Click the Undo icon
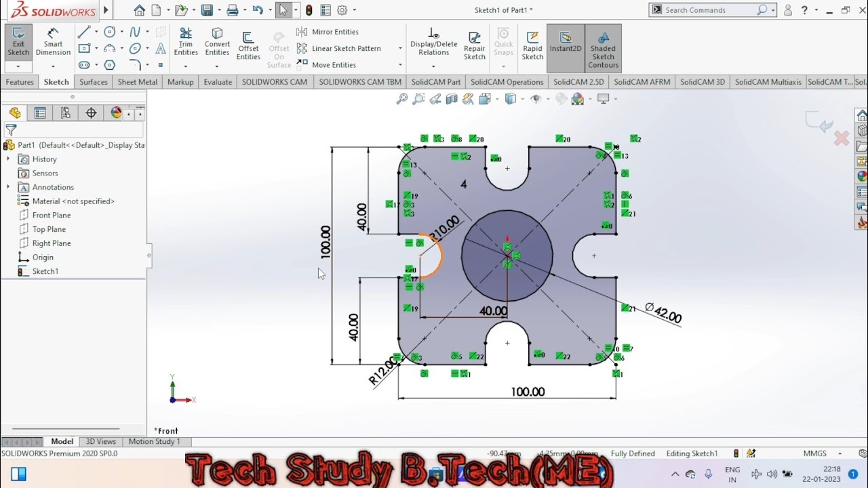Screen dimensions: 868x488 pos(257,10)
